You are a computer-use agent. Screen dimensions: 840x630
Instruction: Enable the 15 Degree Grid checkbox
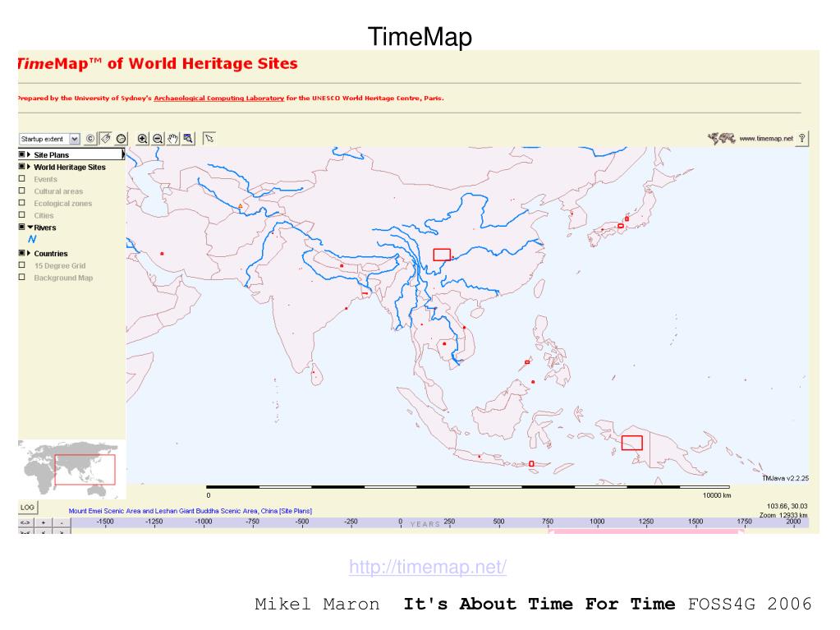point(22,265)
